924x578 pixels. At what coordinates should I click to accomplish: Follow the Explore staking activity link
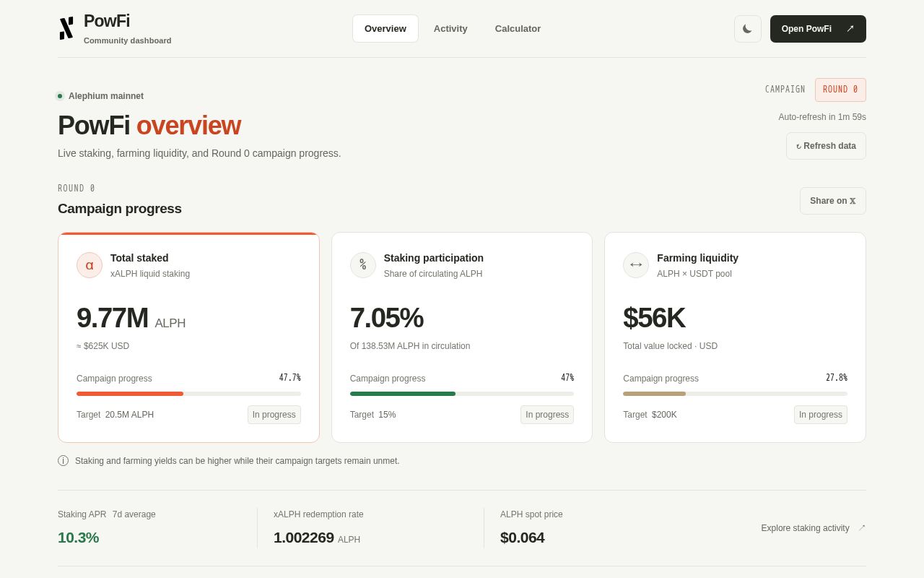pyautogui.click(x=814, y=528)
